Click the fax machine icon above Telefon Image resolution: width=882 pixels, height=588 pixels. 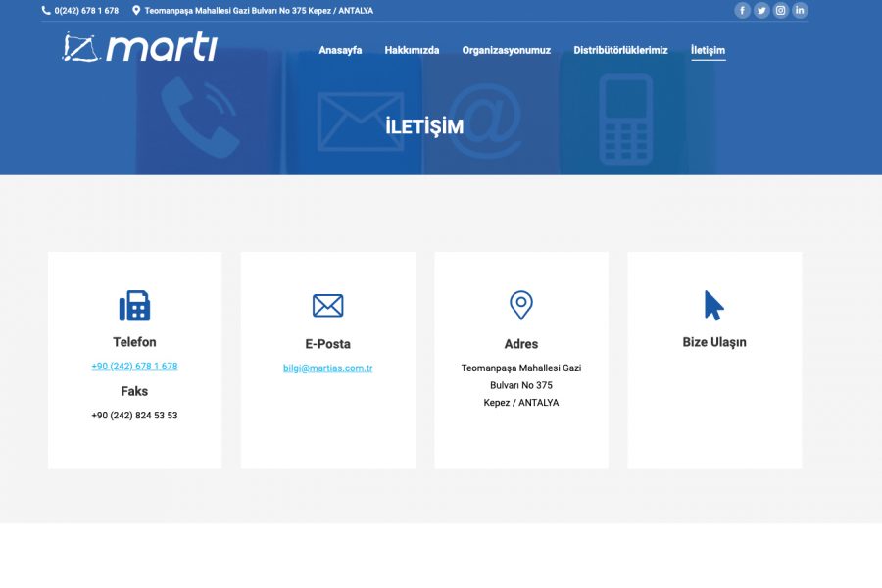pos(134,306)
